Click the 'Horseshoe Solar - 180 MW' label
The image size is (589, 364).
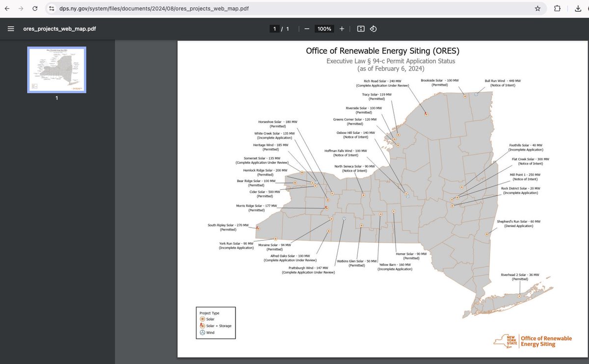278,122
